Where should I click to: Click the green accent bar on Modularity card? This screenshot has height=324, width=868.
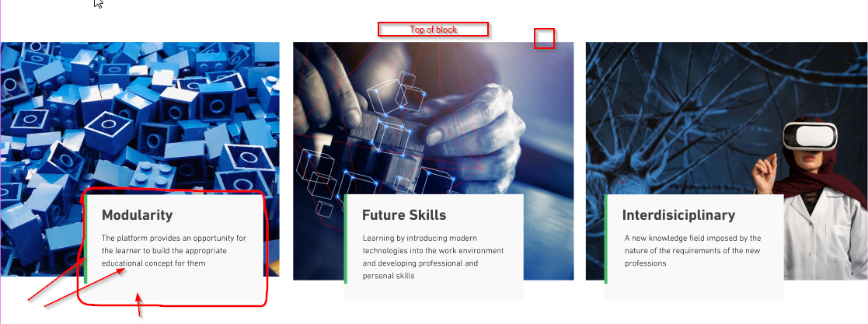pyautogui.click(x=85, y=239)
